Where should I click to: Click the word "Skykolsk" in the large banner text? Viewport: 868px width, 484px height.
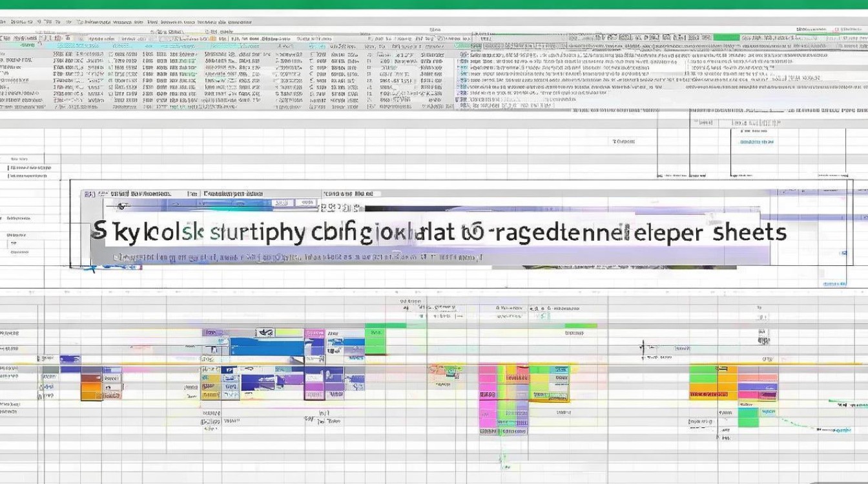point(149,232)
